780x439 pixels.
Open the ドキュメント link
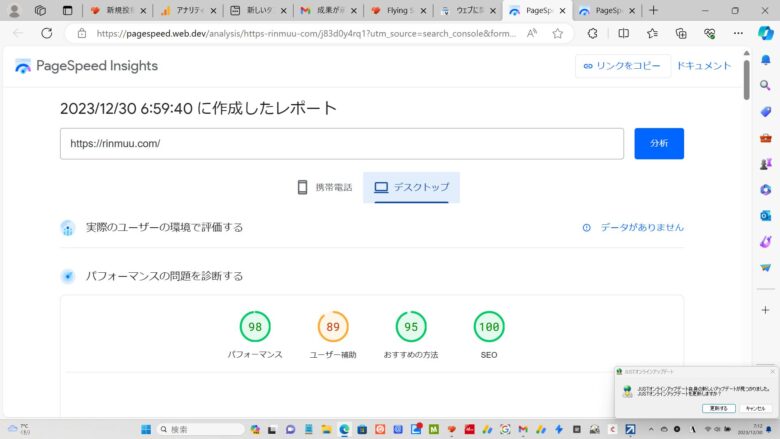coord(703,66)
